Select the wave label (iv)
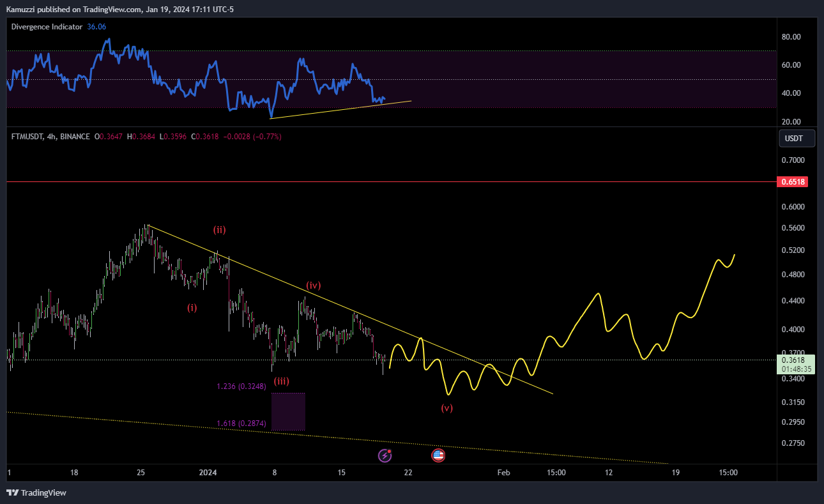Screen dimensions: 824x504 click(x=313, y=285)
